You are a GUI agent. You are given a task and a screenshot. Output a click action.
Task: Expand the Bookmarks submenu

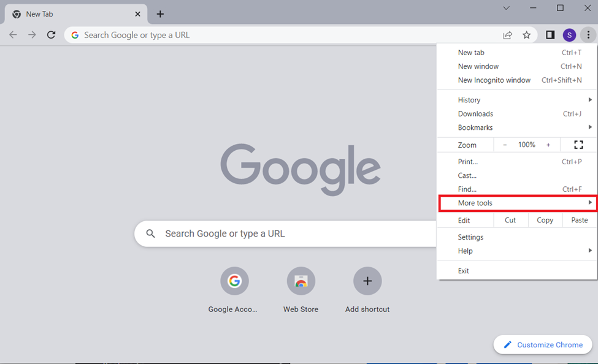click(517, 127)
